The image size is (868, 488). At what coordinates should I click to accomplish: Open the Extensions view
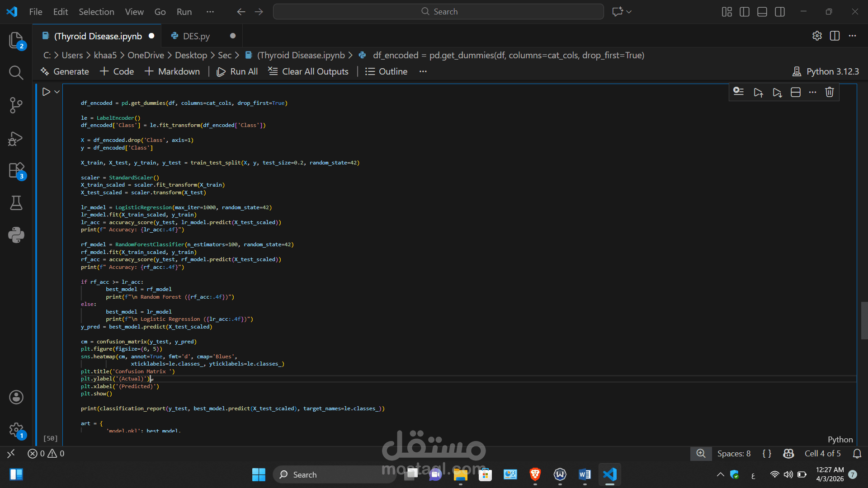click(16, 170)
